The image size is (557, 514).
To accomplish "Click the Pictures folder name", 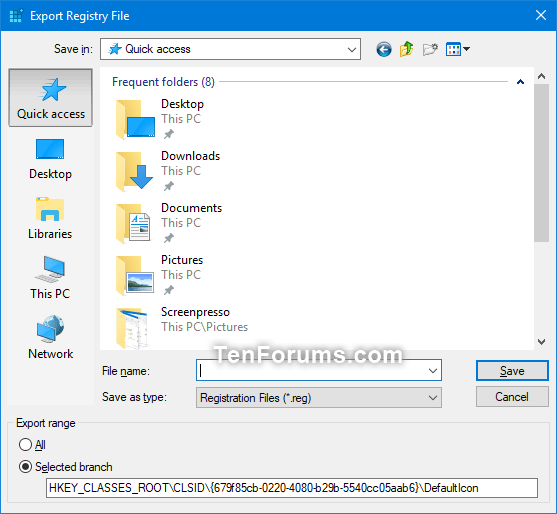I will [182, 260].
